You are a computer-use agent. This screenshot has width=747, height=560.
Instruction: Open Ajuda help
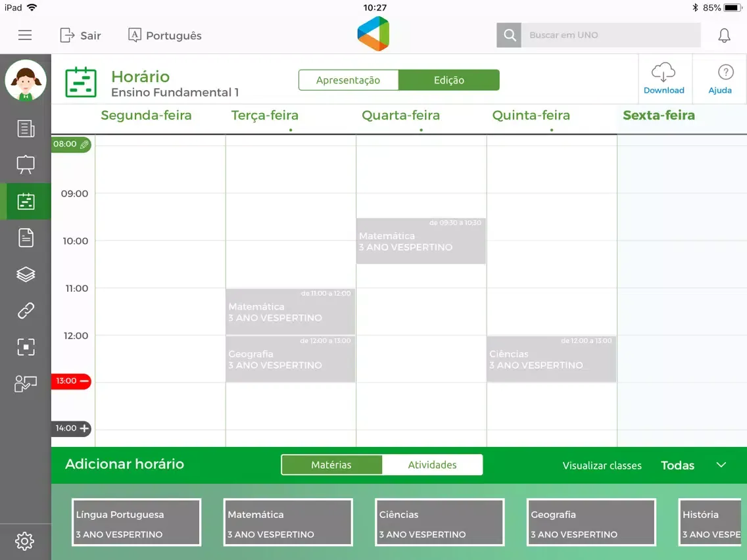(720, 79)
